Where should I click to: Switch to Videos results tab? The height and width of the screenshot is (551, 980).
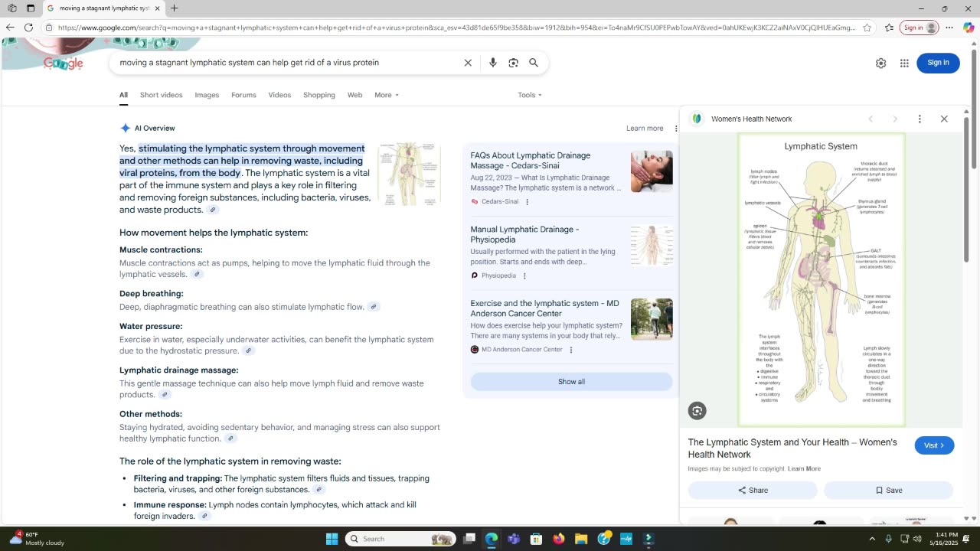tap(279, 95)
